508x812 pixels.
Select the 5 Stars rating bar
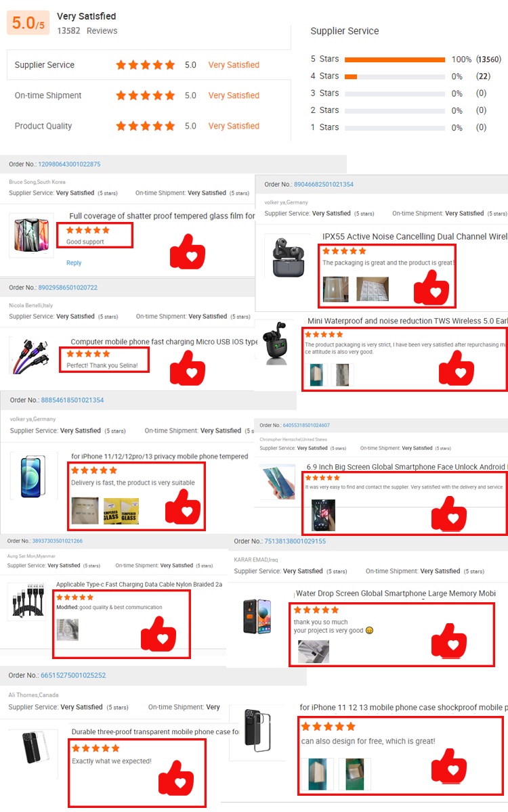(395, 59)
